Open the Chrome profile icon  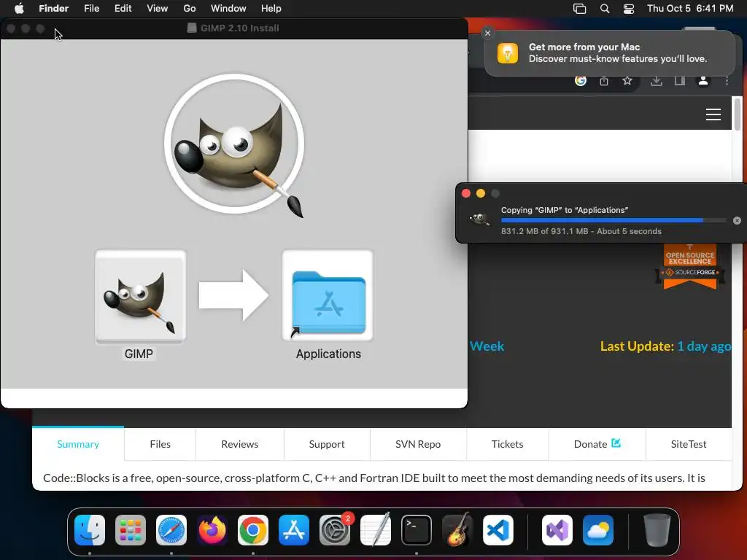tap(703, 81)
